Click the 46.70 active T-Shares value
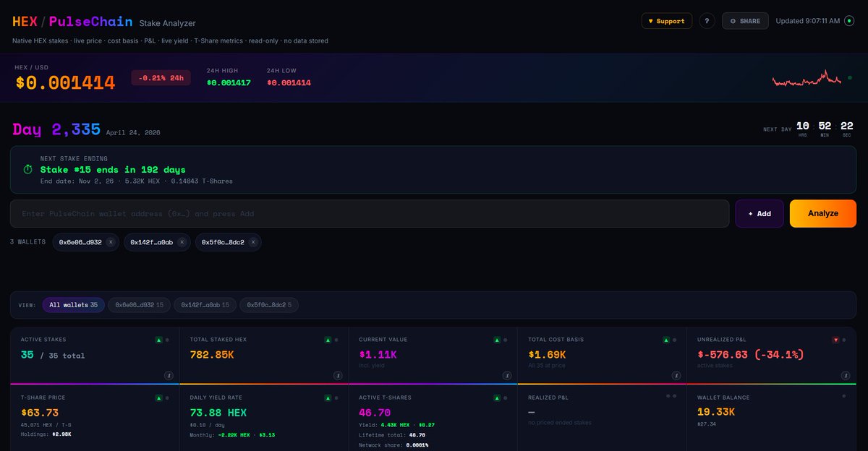This screenshot has width=868, height=451. pyautogui.click(x=375, y=413)
